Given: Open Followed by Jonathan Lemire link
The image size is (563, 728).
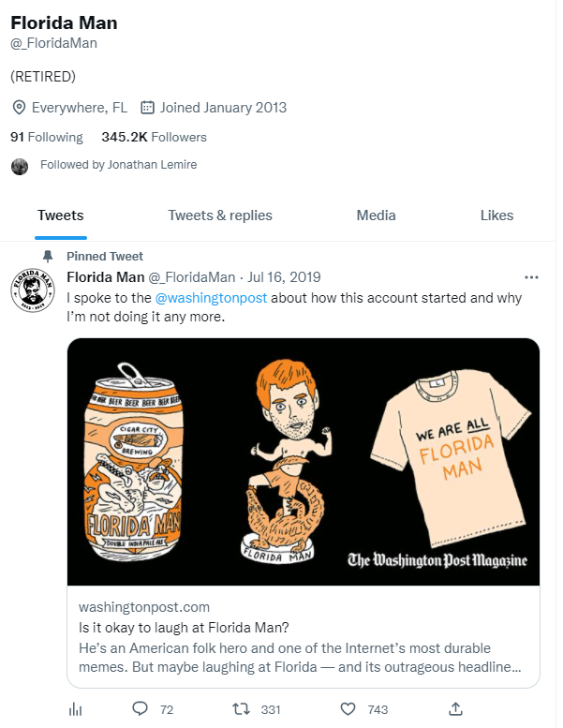Looking at the screenshot, I should pos(118,165).
